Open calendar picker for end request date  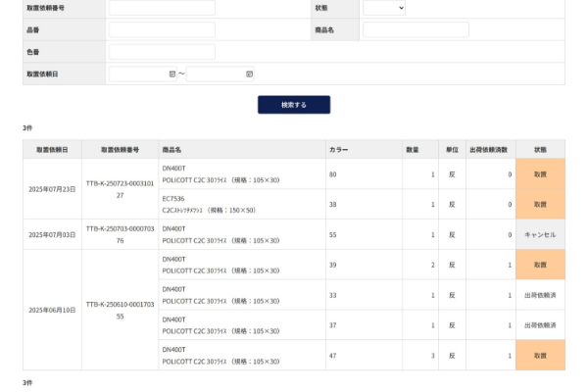[x=249, y=73]
